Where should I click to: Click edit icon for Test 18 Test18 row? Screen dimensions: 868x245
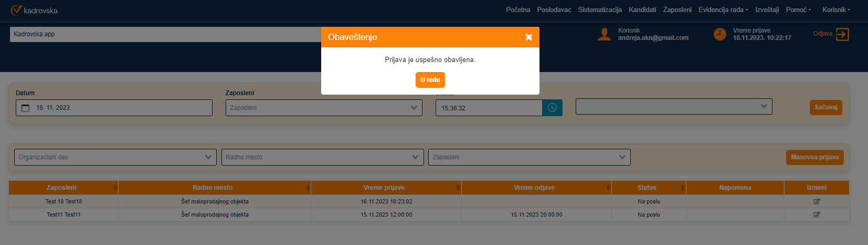pyautogui.click(x=816, y=201)
